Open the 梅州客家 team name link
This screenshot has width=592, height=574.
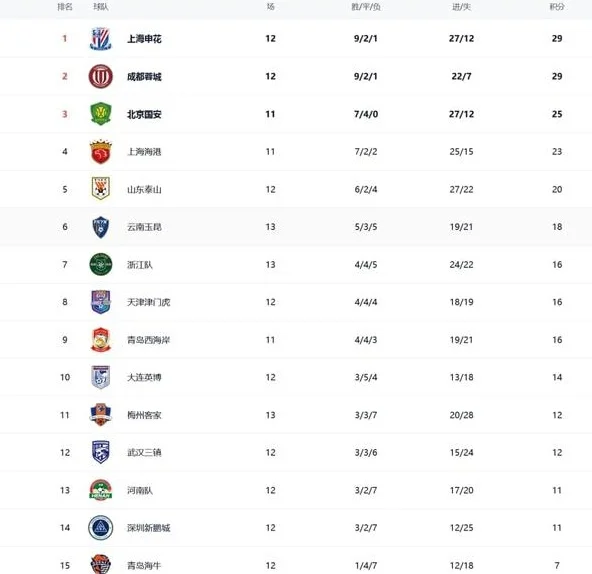(x=144, y=415)
